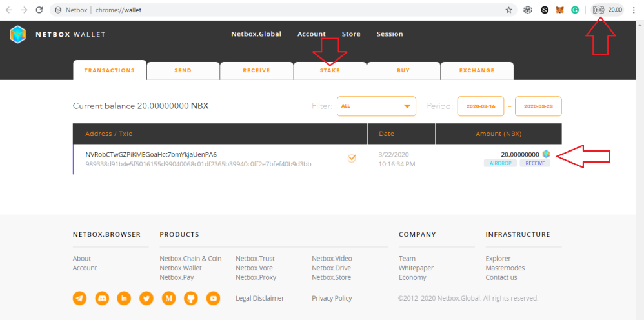Click the AIRDROP tag on the transaction

[x=500, y=163]
